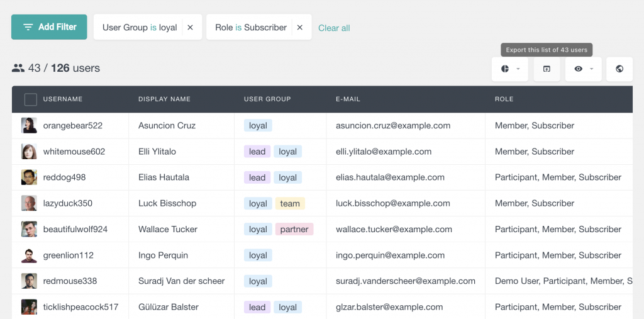Open the pie chart reports dropdown
This screenshot has height=319, width=644.
[509, 69]
